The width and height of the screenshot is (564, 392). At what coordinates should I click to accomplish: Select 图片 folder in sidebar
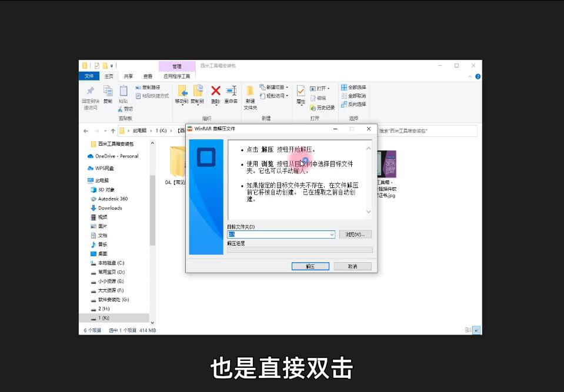click(99, 226)
